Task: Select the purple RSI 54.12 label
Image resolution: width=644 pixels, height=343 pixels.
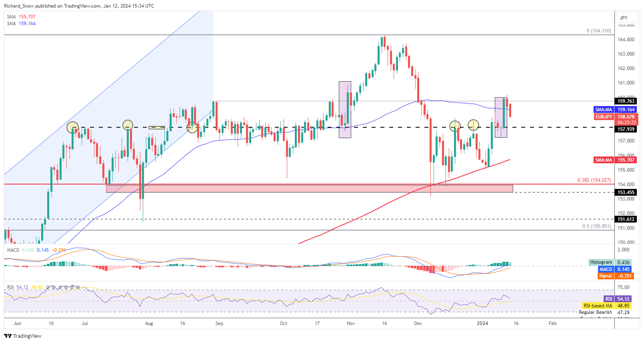Action: [618, 299]
